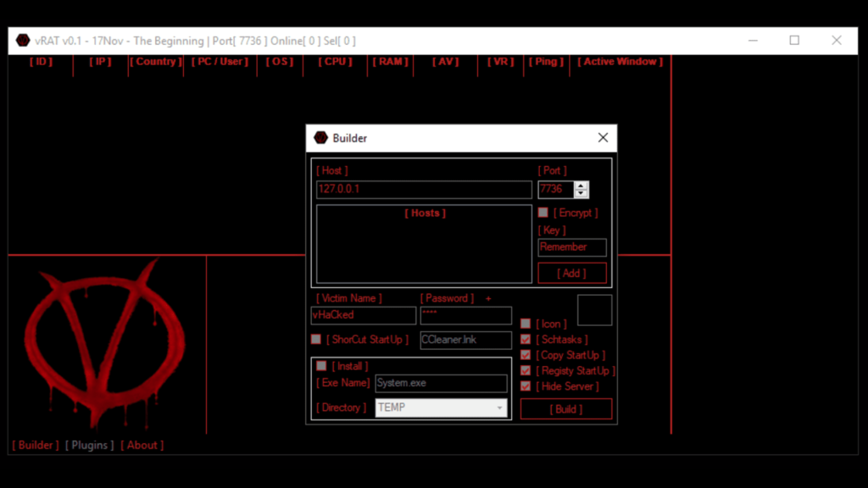
Task: Open the Directory dropdown showing TEMP
Action: click(441, 408)
